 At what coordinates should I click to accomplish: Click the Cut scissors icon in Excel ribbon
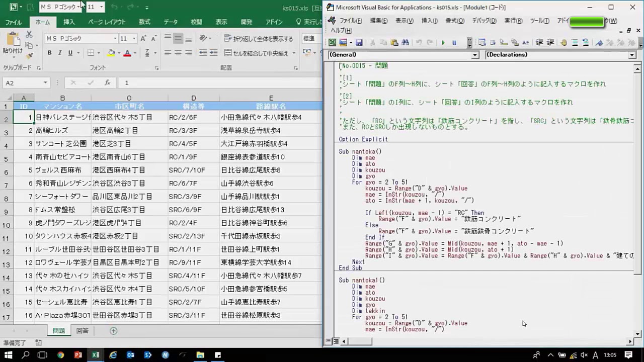29,35
